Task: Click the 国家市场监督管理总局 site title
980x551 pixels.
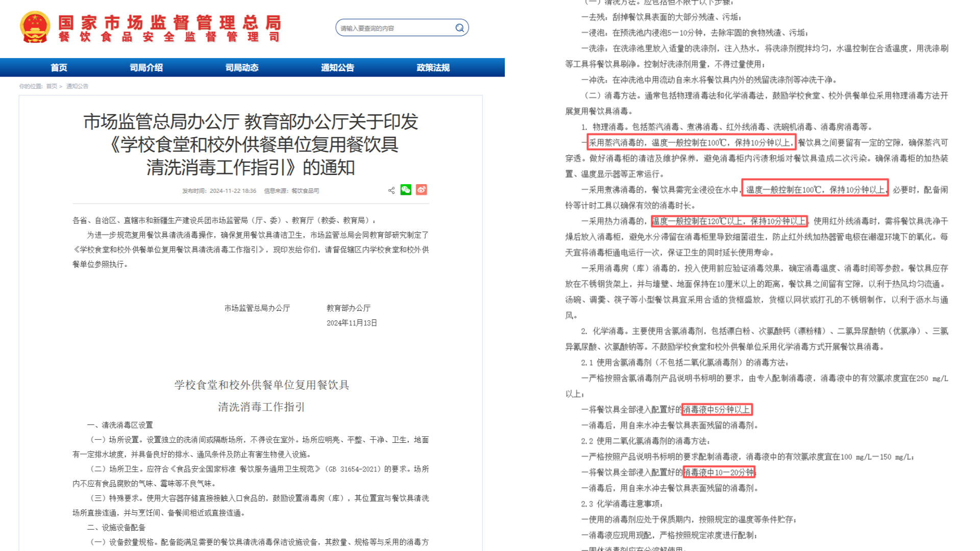Action: click(169, 22)
